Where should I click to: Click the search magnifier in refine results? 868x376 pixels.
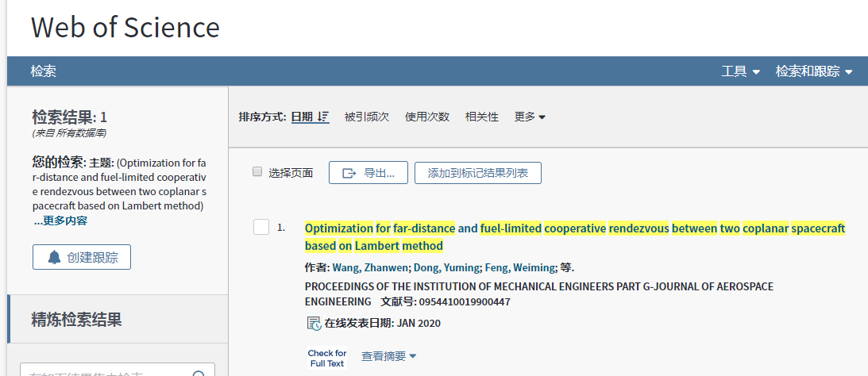199,373
